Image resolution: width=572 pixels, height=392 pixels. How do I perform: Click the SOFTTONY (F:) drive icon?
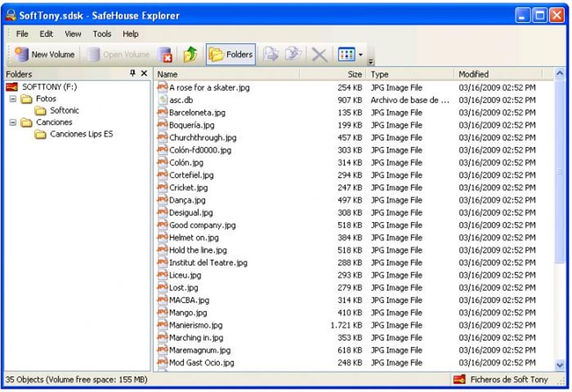12,87
